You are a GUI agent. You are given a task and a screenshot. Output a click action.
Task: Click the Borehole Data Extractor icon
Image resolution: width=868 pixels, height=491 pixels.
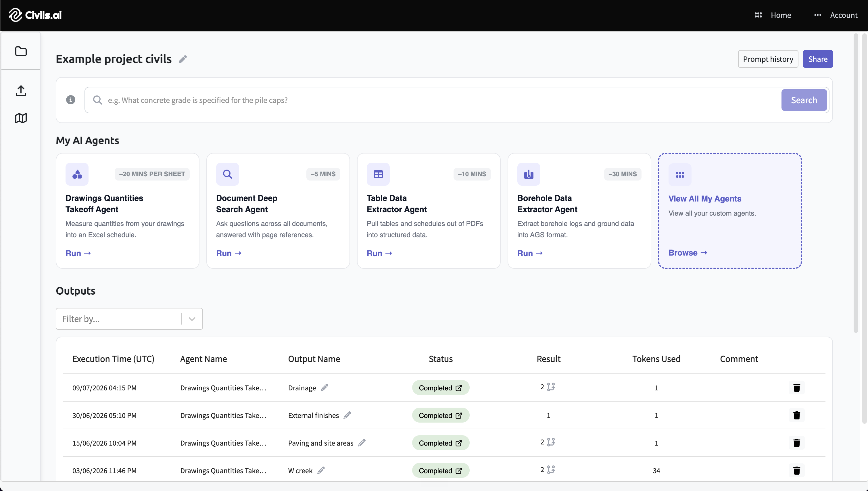[x=529, y=174]
